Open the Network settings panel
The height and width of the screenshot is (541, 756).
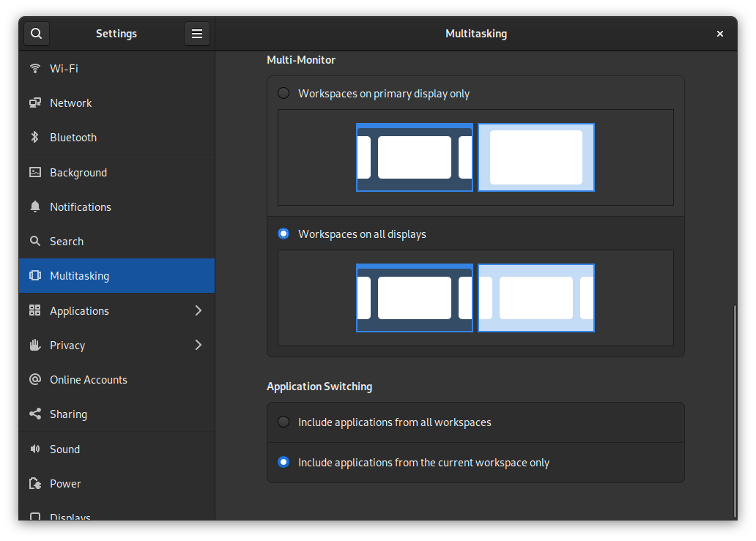click(x=116, y=102)
